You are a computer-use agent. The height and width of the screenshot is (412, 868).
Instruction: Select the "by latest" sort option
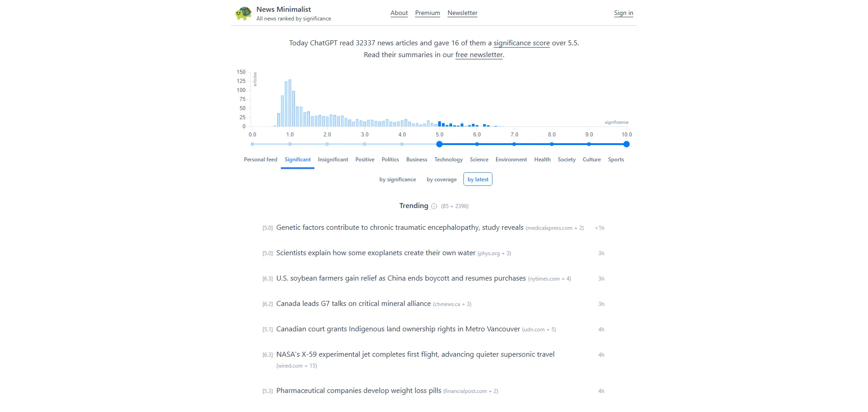pos(478,179)
